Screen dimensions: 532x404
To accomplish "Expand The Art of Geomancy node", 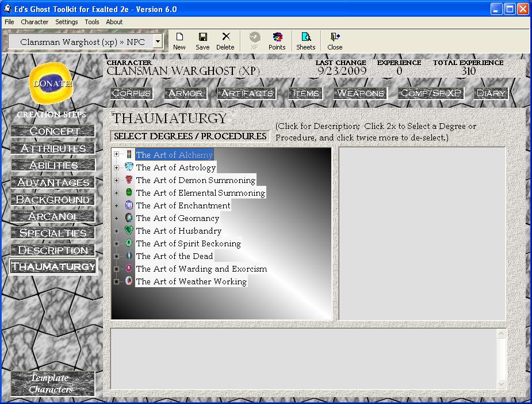I will [117, 218].
